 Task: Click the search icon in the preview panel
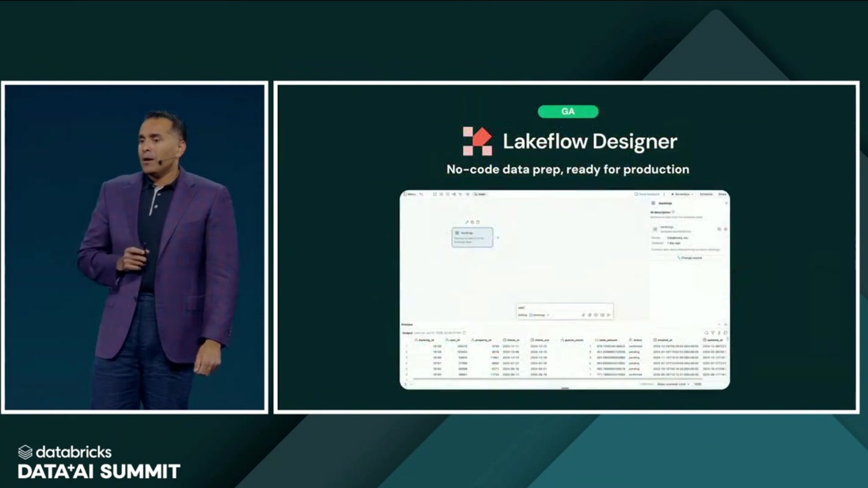coord(706,333)
